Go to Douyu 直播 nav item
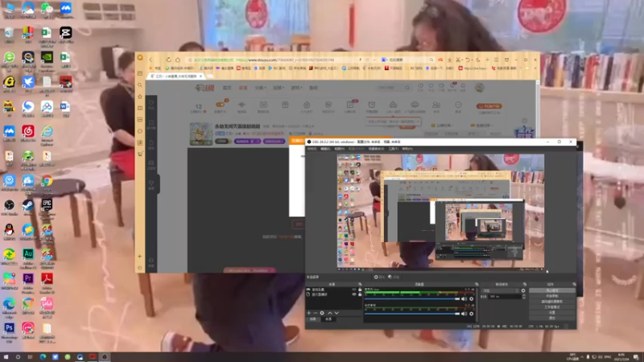The height and width of the screenshot is (362, 644). coord(243,88)
